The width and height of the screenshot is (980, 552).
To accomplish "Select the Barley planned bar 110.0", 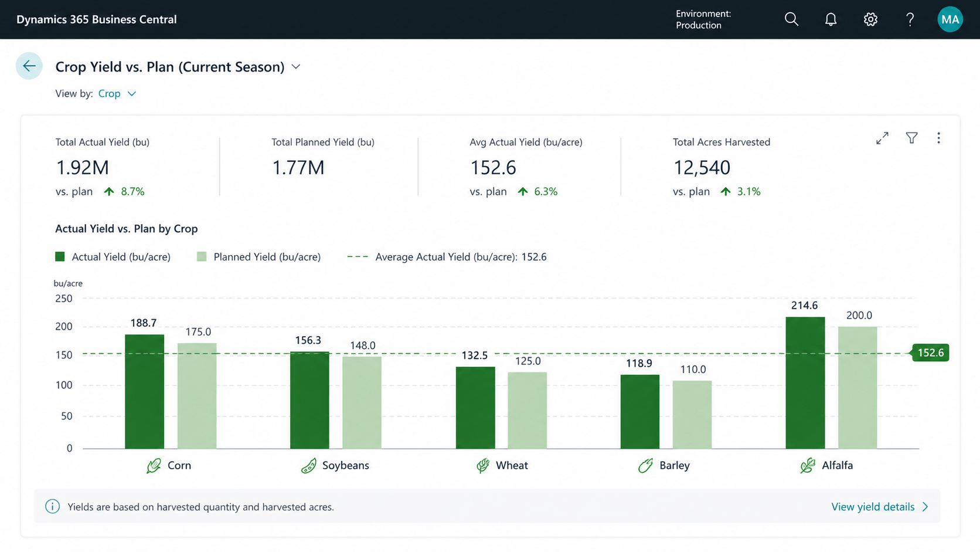I will point(692,415).
